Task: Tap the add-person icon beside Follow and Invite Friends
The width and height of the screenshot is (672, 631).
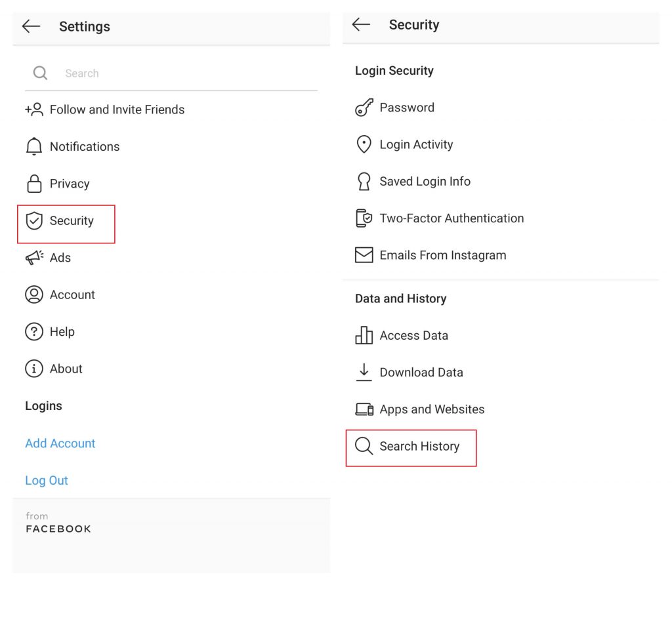Action: tap(34, 110)
